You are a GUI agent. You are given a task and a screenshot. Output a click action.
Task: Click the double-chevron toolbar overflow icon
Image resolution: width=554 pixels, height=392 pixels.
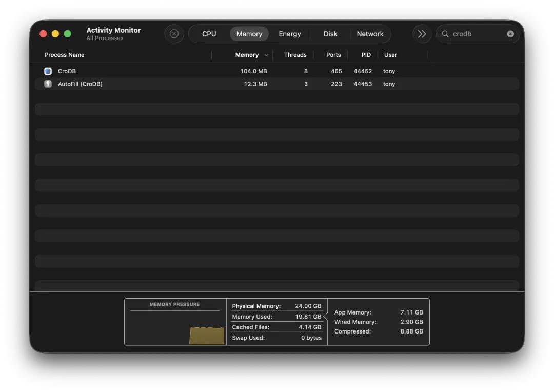click(x=422, y=34)
